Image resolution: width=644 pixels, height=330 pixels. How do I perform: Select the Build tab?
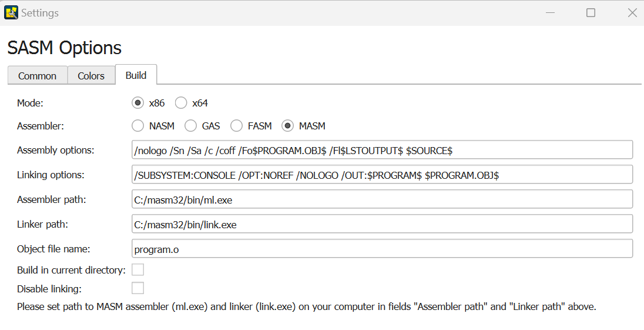tap(136, 75)
